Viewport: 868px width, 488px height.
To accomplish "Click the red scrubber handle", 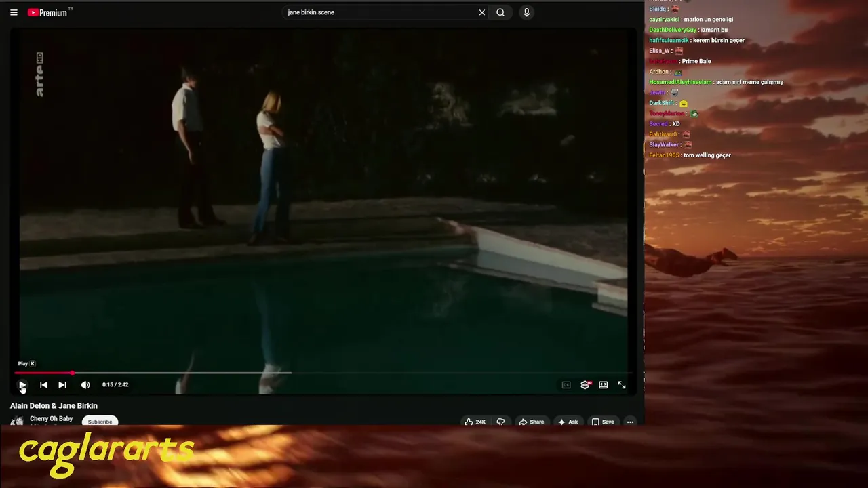I will pos(72,373).
